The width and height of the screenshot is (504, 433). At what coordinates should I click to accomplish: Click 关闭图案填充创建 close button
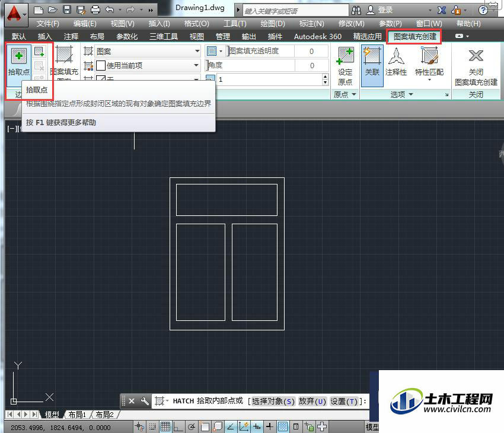coord(476,66)
